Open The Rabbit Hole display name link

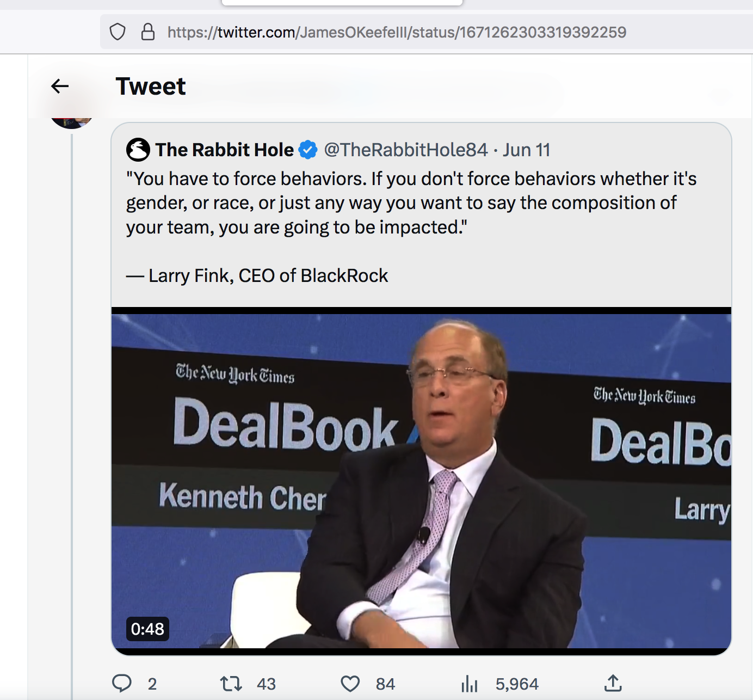pyautogui.click(x=224, y=150)
